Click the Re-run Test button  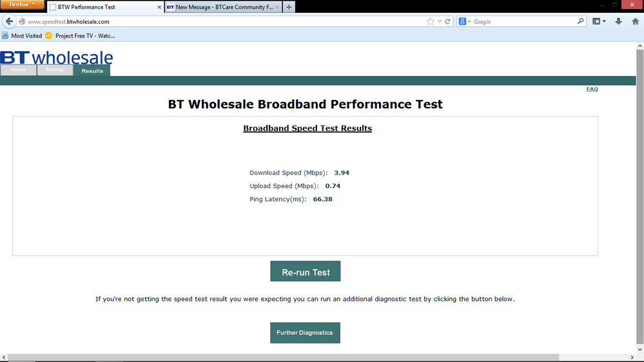(x=305, y=271)
